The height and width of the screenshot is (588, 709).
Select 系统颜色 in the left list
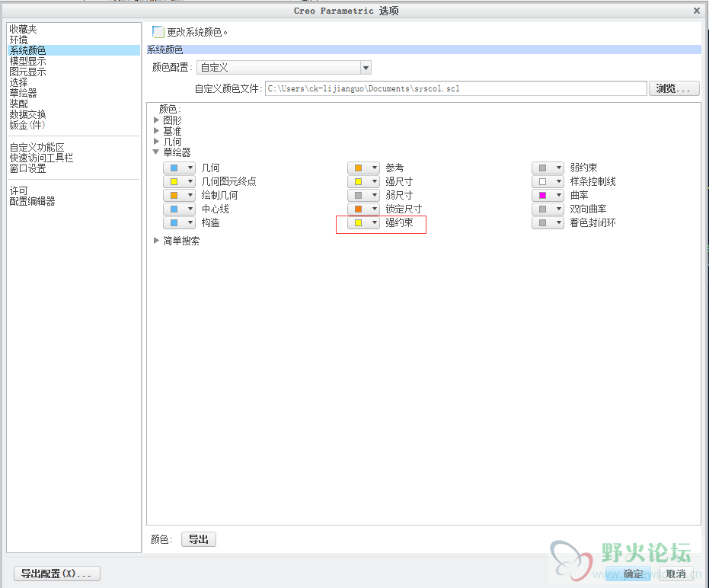[74, 50]
